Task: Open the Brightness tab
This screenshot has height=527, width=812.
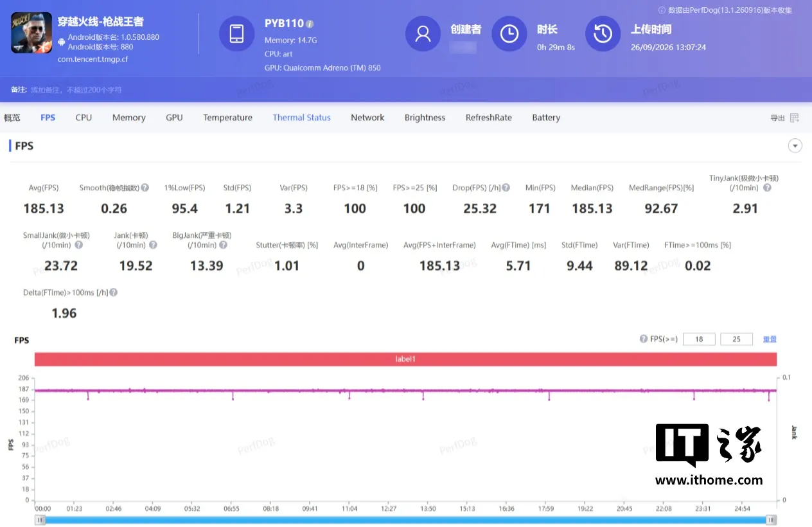Action: pyautogui.click(x=425, y=118)
